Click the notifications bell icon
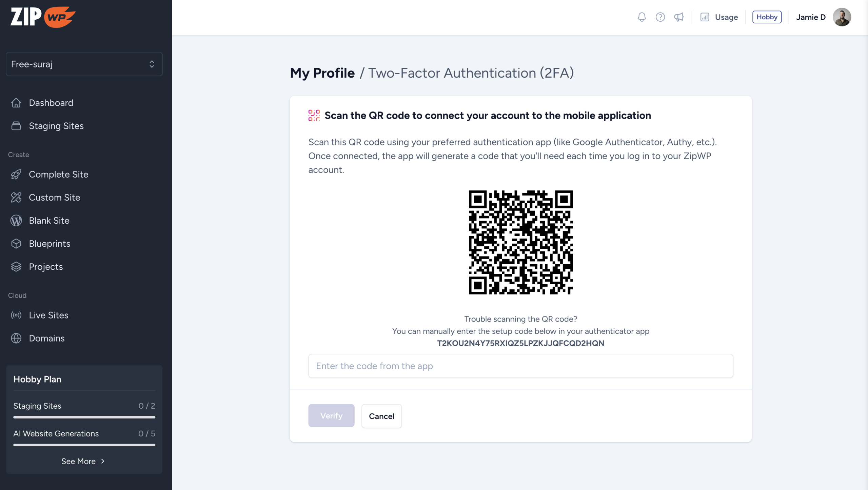This screenshot has width=868, height=490. coord(642,17)
